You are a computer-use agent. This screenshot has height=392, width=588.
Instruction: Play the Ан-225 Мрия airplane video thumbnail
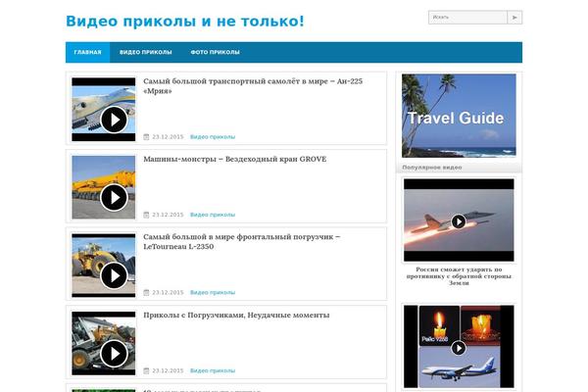pos(104,109)
